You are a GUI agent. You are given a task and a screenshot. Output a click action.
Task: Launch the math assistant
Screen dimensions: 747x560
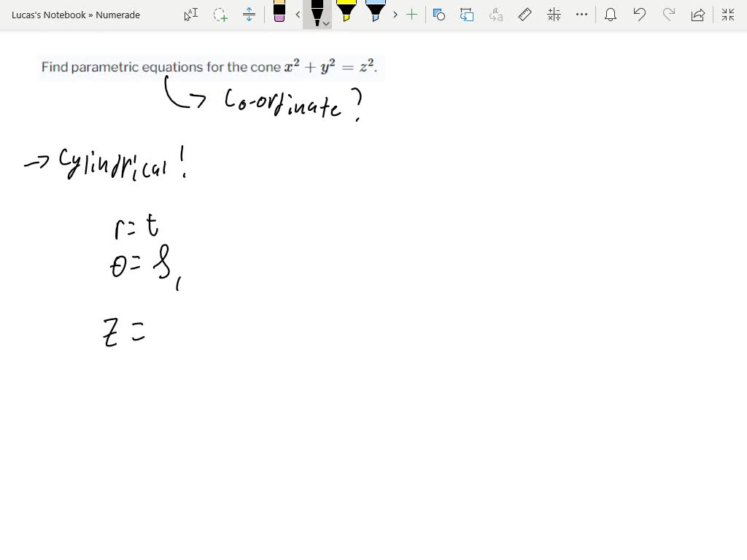(552, 14)
